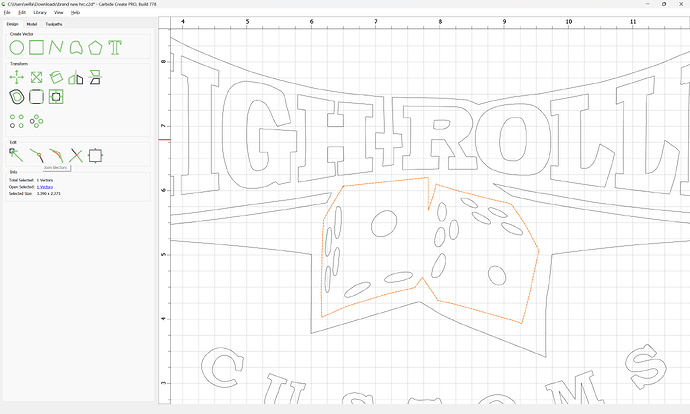Viewport: 690px width, 414px height.
Task: Open the View menu
Action: click(x=59, y=12)
